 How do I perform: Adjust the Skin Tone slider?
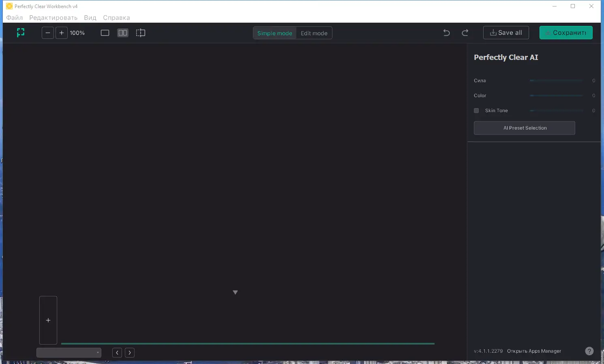556,111
